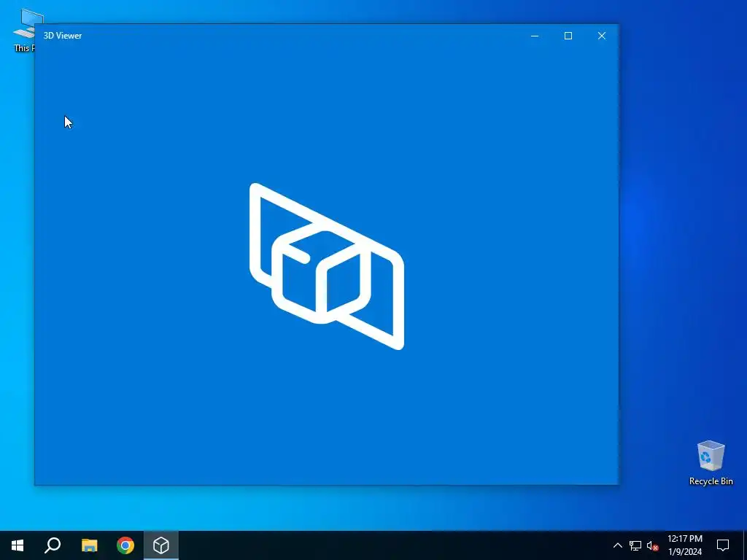The width and height of the screenshot is (747, 560).
Task: Click Show desktop strip at taskbar end
Action: [x=745, y=545]
